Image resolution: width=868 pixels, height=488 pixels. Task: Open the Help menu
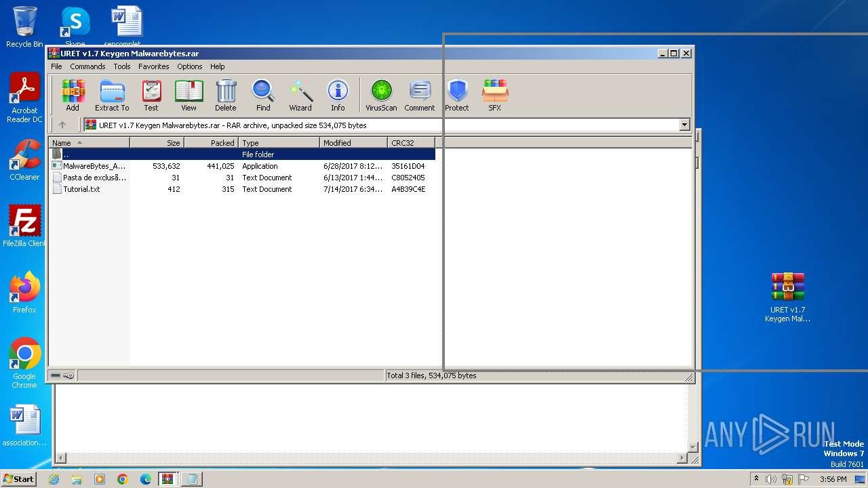pyautogui.click(x=217, y=66)
